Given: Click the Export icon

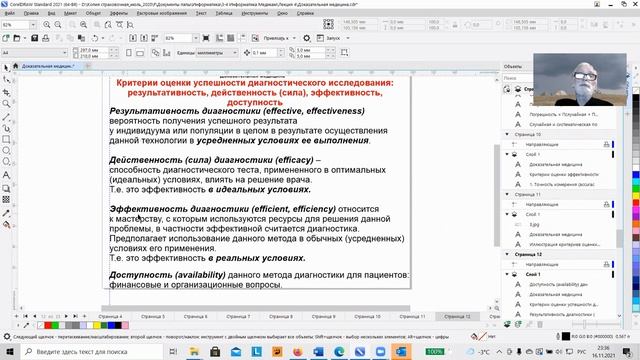Looking at the screenshot, I should (x=144, y=38).
